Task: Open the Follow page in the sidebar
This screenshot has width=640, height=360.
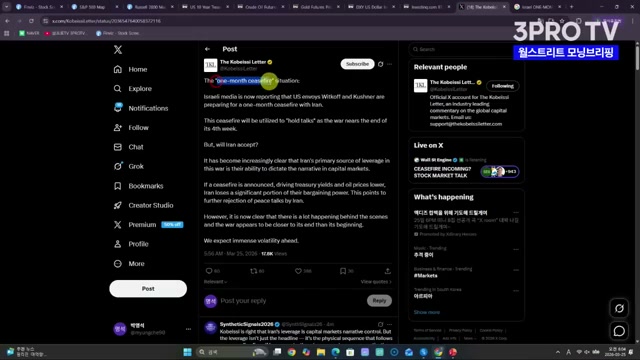Action: [131, 128]
